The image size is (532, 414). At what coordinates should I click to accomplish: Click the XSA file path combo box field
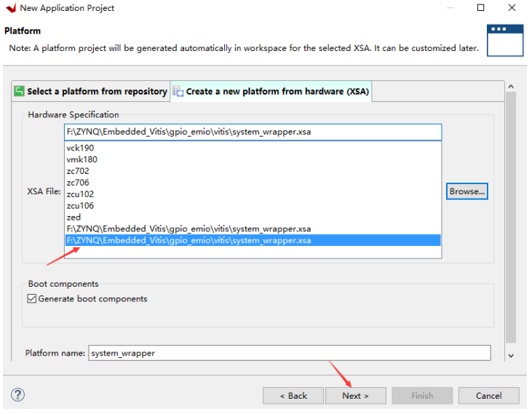(x=253, y=132)
